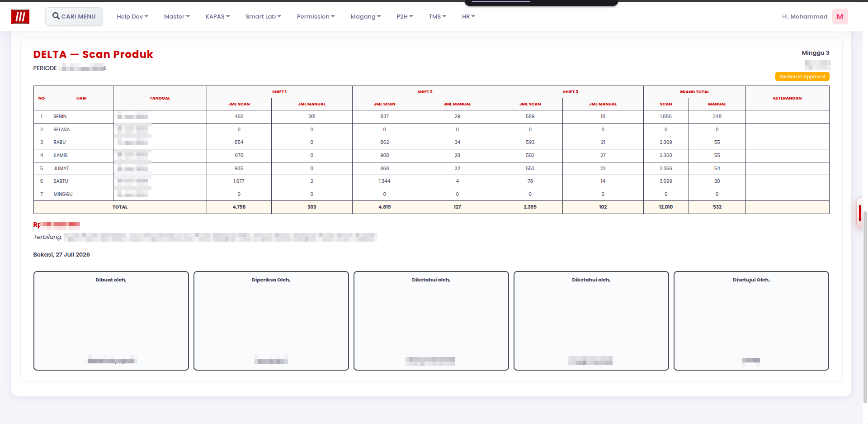Expand the Magang dropdown menu
Screen dimensions: 868x424
pyautogui.click(x=365, y=16)
